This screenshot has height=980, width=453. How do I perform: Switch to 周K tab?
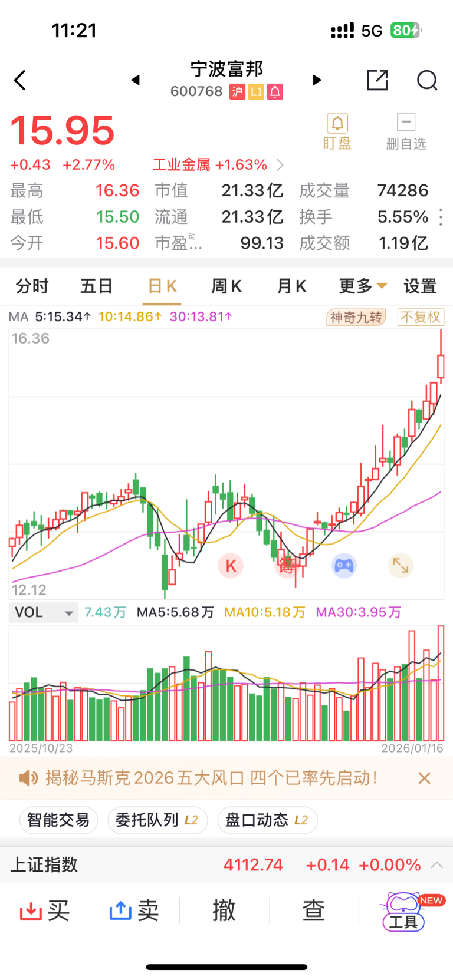pos(226,286)
